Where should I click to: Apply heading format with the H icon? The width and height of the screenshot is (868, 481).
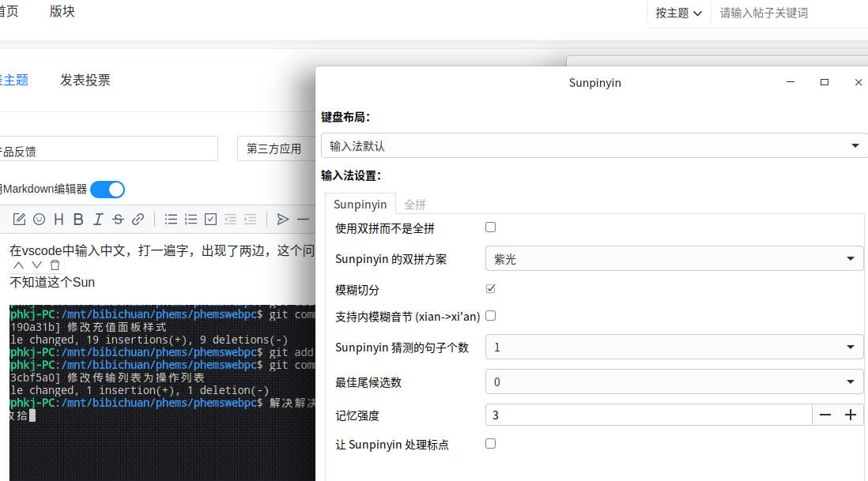(58, 219)
